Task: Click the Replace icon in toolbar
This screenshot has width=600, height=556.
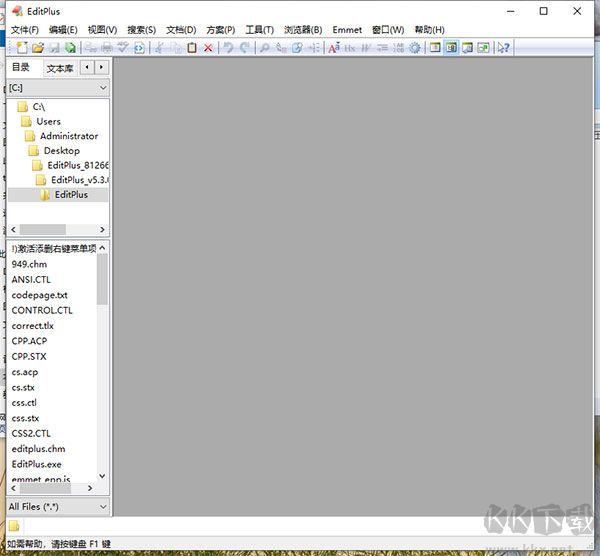Action: point(281,48)
